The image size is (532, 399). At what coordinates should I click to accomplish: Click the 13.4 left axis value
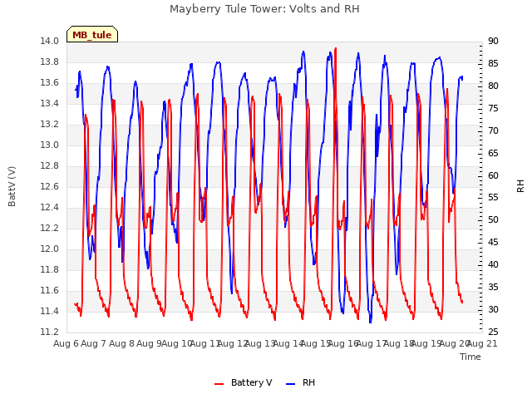pyautogui.click(x=50, y=103)
